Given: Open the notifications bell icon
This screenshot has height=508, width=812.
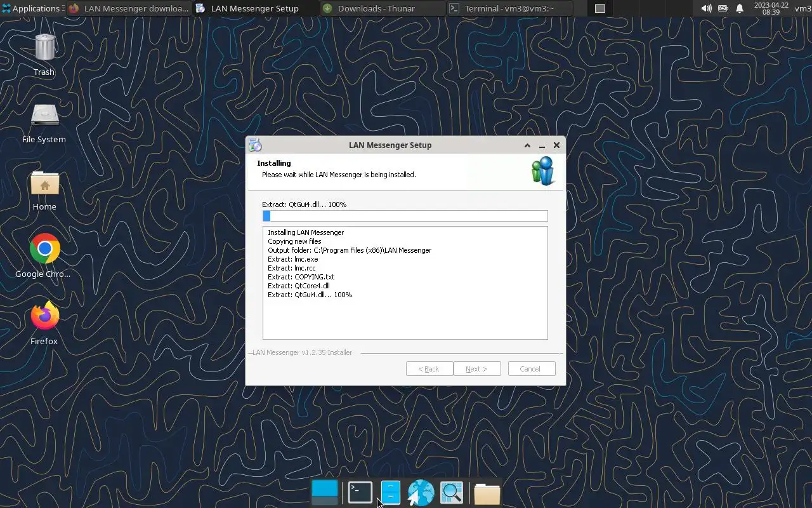Looking at the screenshot, I should 740,8.
